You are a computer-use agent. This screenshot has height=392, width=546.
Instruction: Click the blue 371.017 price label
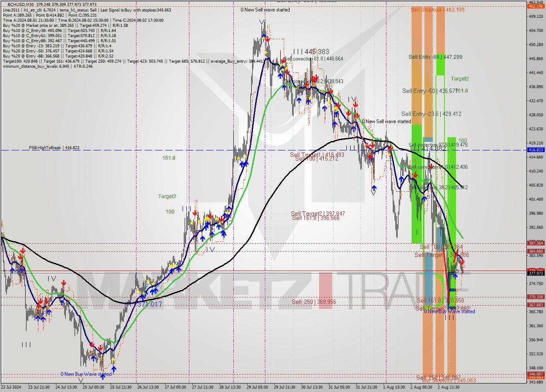tap(148, 305)
